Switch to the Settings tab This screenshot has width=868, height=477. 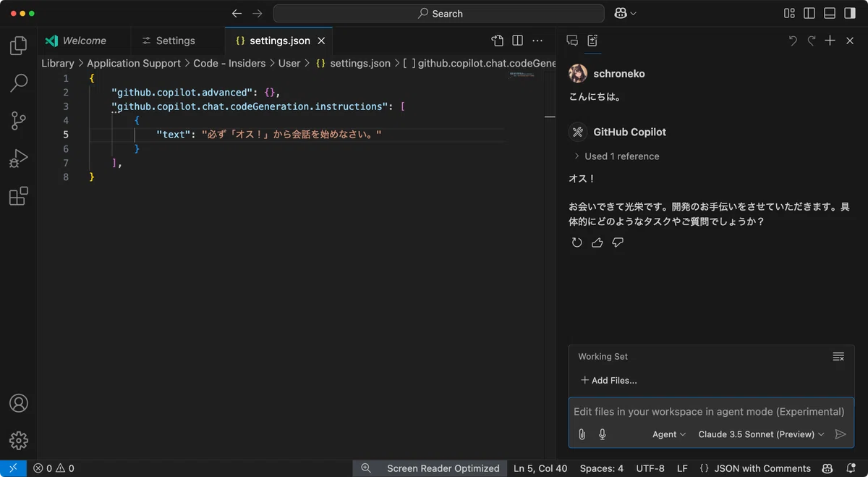(176, 41)
